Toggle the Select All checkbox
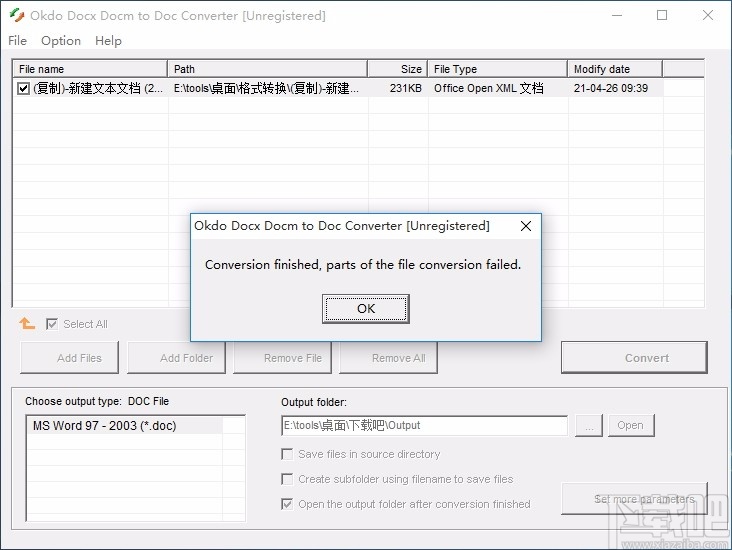This screenshot has width=732, height=550. point(52,324)
